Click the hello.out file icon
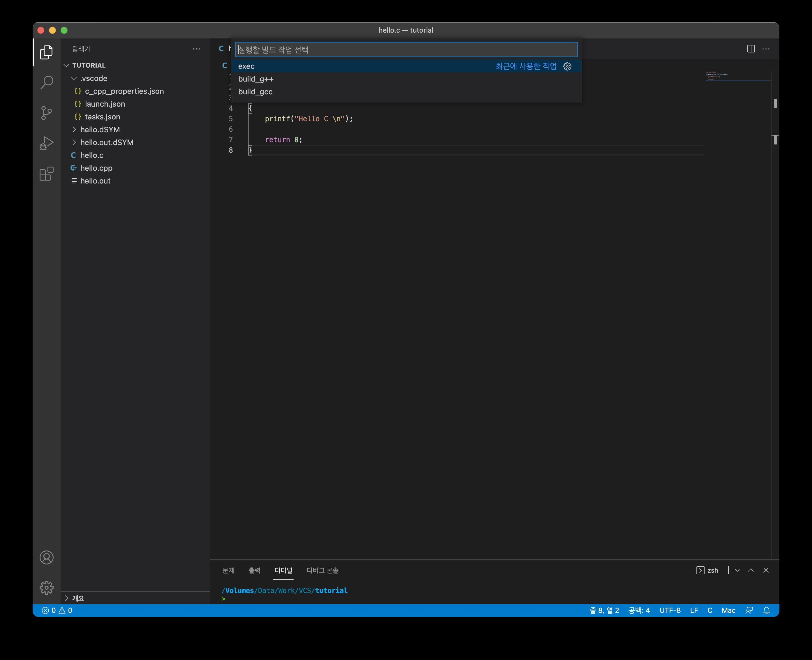Viewport: 812px width, 660px height. (74, 181)
